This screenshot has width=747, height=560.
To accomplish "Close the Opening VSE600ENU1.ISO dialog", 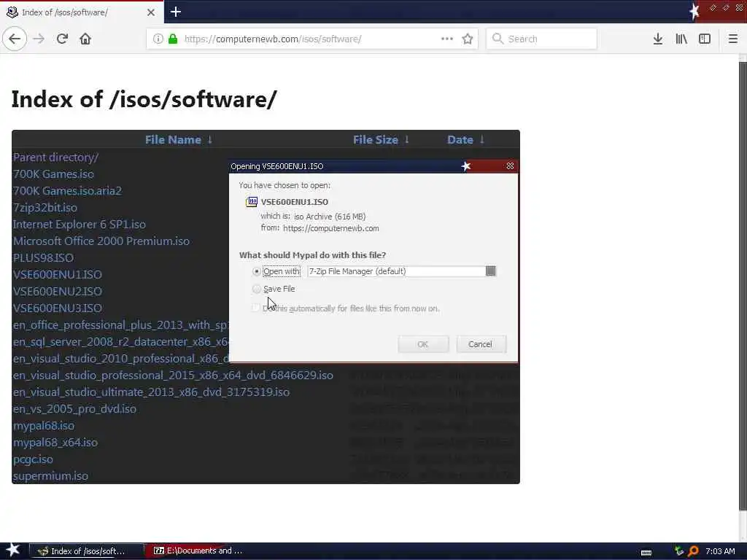I will pyautogui.click(x=510, y=166).
